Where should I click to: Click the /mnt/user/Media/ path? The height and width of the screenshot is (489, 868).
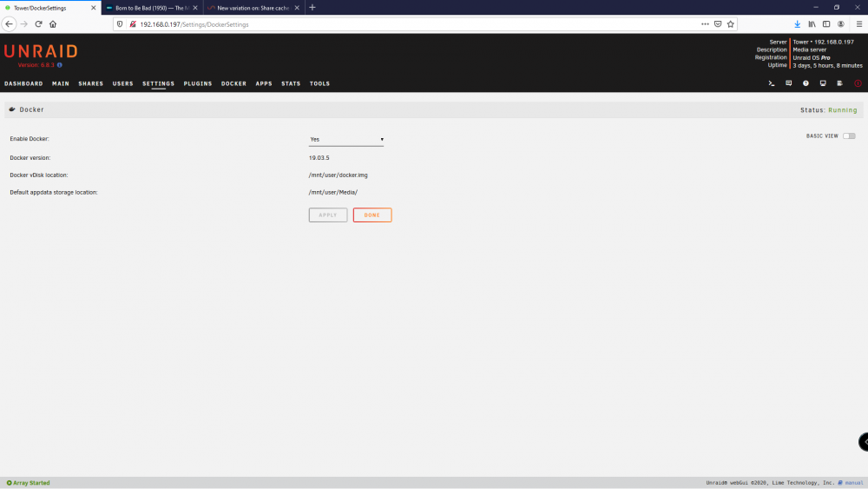tap(333, 193)
